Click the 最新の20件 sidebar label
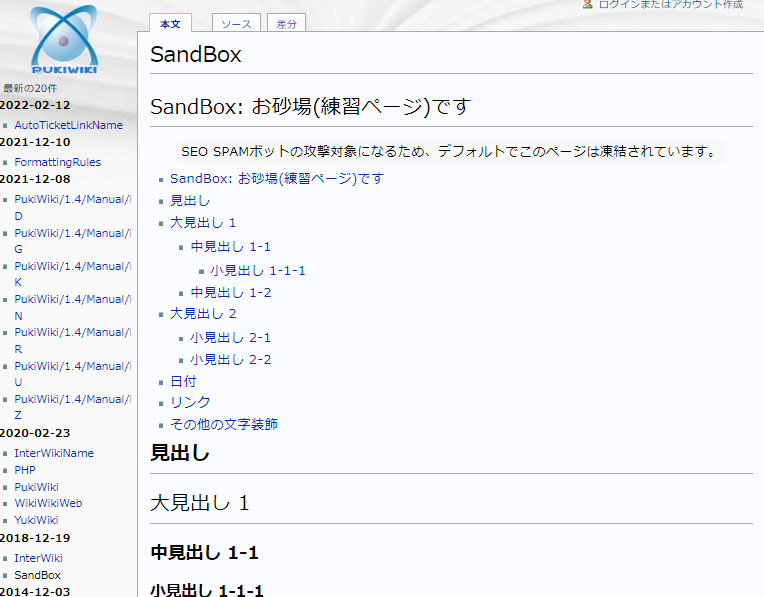Image resolution: width=764 pixels, height=597 pixels. (x=30, y=88)
